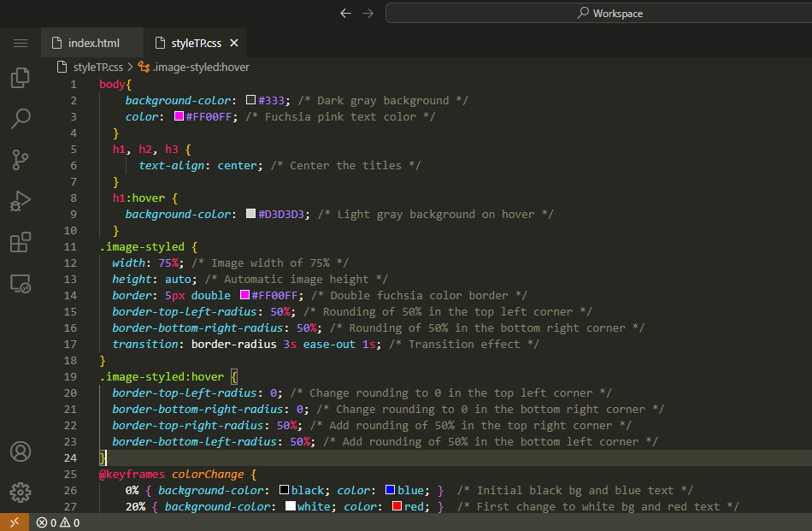Expand styleTP.css breadcrumb dropdown
The width and height of the screenshot is (812, 531).
click(97, 67)
